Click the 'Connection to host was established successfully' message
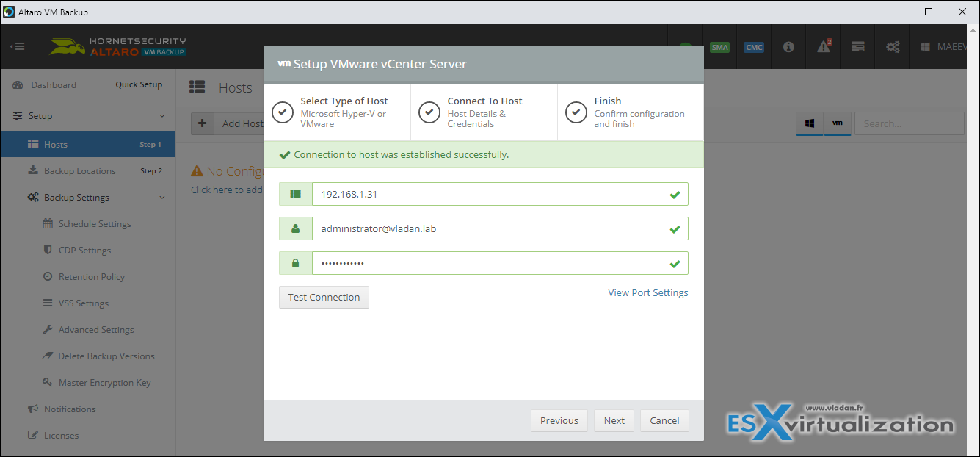This screenshot has height=457, width=980. point(402,154)
